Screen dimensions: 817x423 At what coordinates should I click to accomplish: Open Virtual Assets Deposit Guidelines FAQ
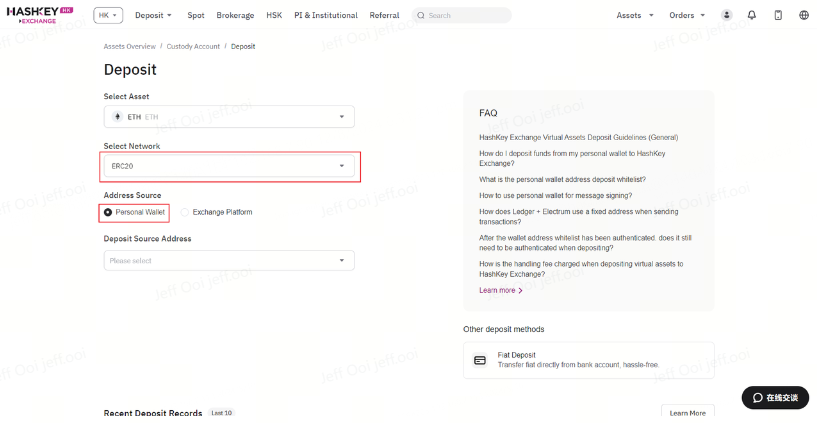coord(579,138)
